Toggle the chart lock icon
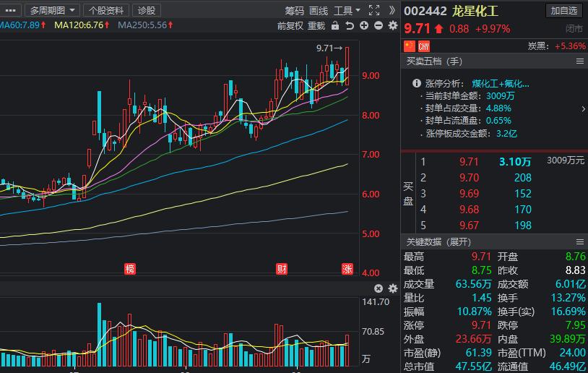 click(x=335, y=25)
